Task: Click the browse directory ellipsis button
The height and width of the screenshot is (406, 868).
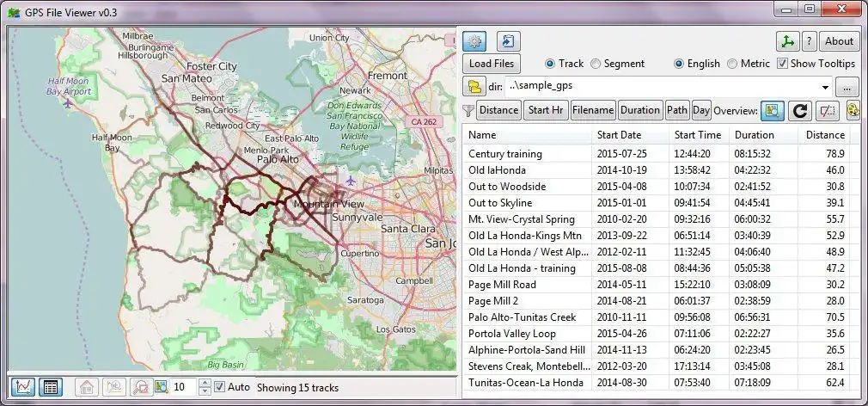Action: point(847,87)
